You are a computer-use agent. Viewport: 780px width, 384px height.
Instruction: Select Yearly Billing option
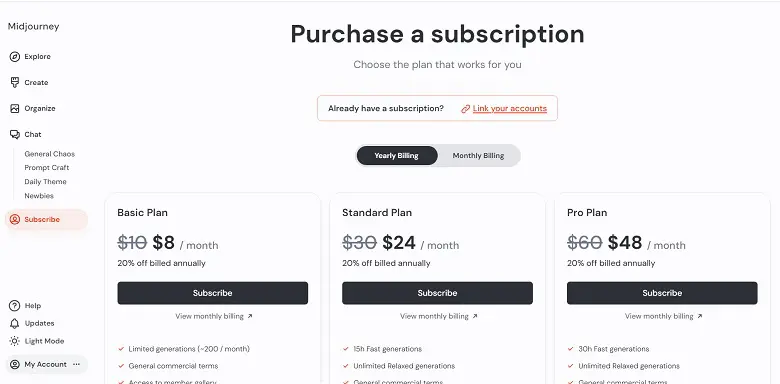[396, 156]
